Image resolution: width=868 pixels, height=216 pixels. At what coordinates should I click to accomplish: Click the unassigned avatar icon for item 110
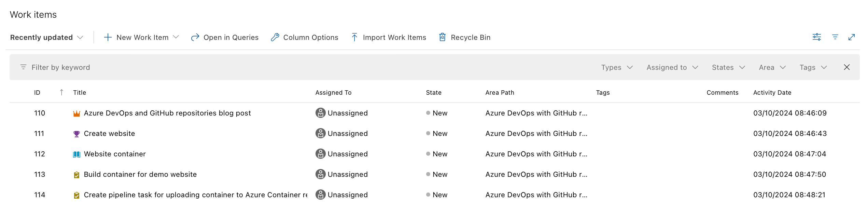[x=320, y=113]
